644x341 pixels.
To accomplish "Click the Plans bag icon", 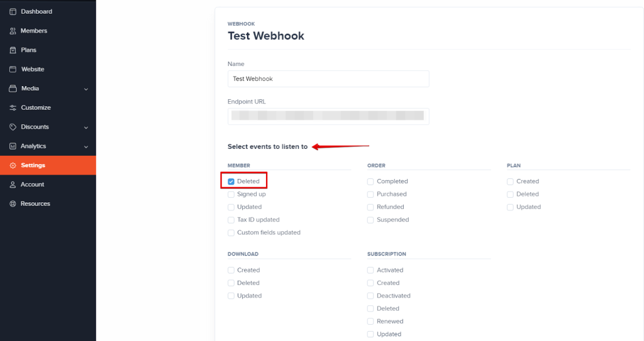I will (x=13, y=50).
